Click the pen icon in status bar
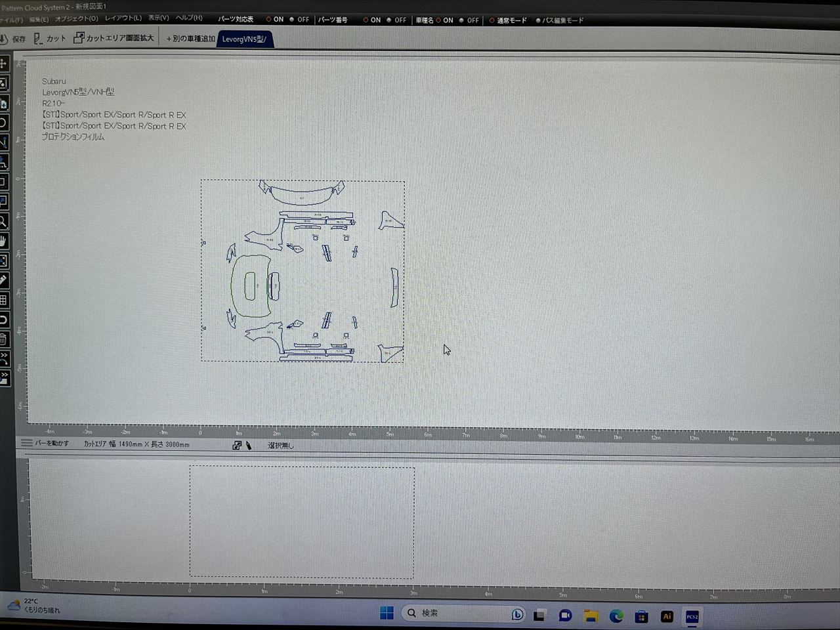Image resolution: width=840 pixels, height=630 pixels. tap(249, 445)
